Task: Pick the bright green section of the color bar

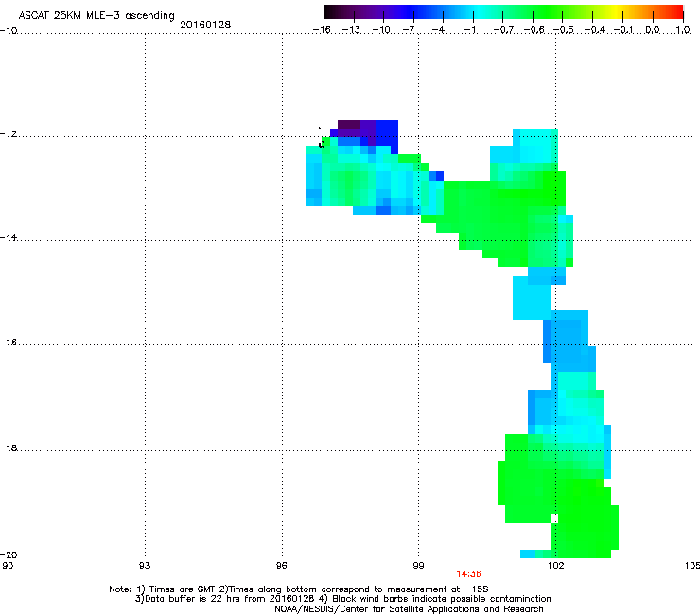Action: coord(547,12)
